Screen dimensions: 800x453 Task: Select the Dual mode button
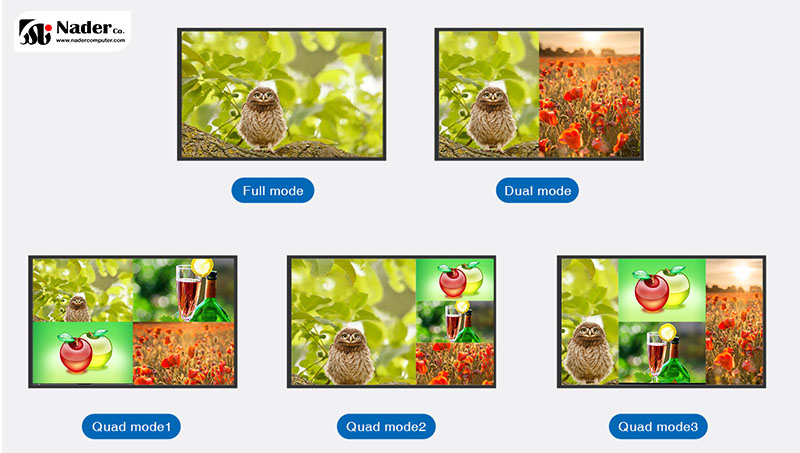(x=537, y=190)
